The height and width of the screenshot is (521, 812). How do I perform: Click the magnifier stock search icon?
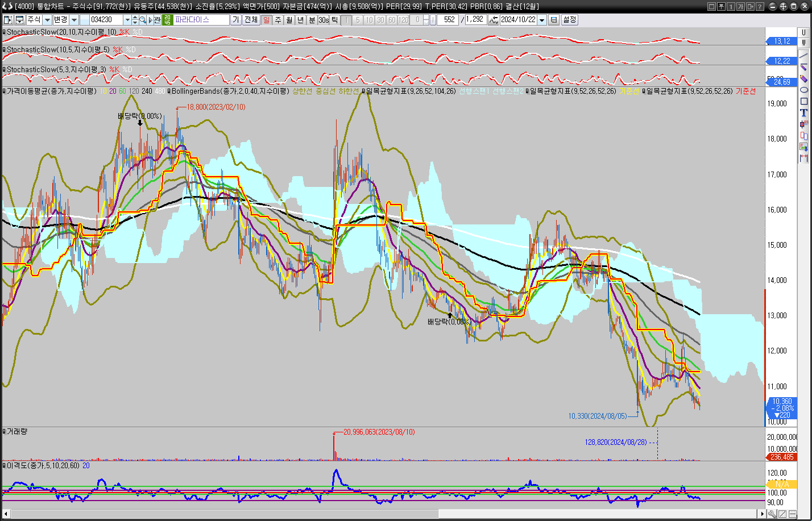143,19
